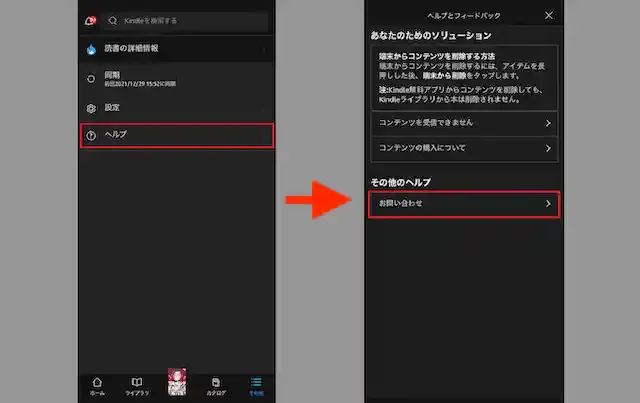Screen dimensions: 640x403
Task: Open お問い合わせ contact us row
Action: click(x=464, y=204)
